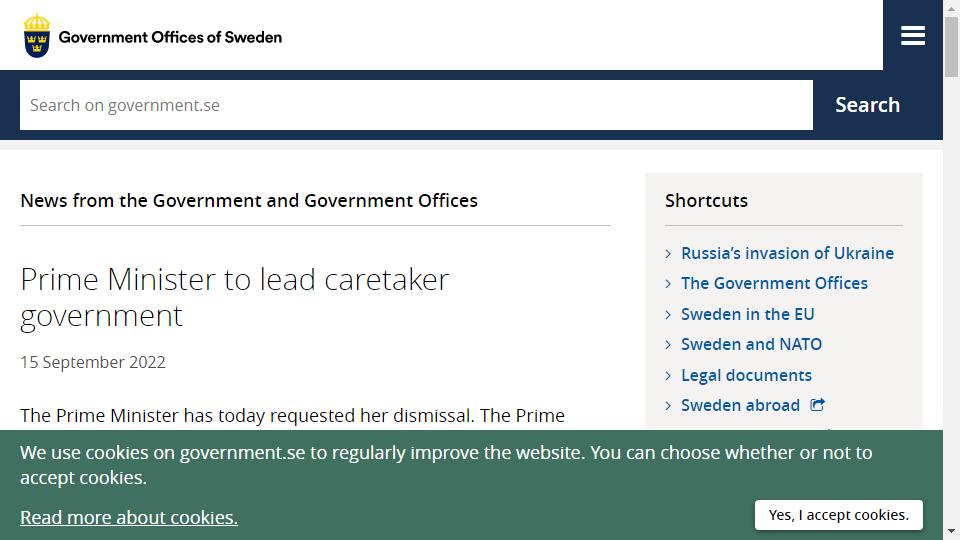Click chevron before Sweden in the EU
Viewport: 960px width, 540px height.
pyautogui.click(x=669, y=314)
